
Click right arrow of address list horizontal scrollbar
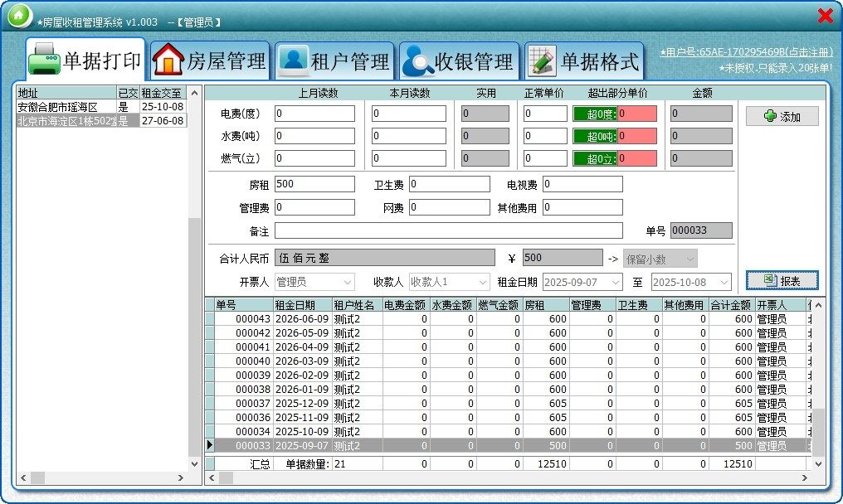pos(181,477)
